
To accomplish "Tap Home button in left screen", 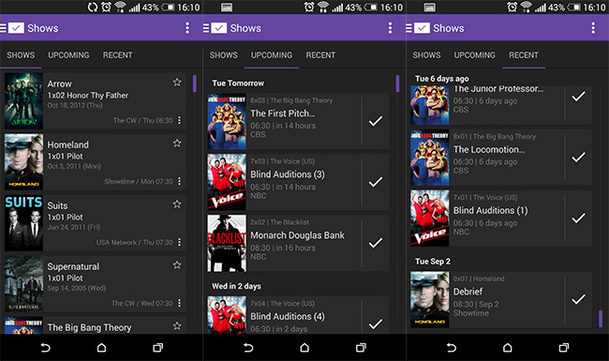I will pos(101,347).
